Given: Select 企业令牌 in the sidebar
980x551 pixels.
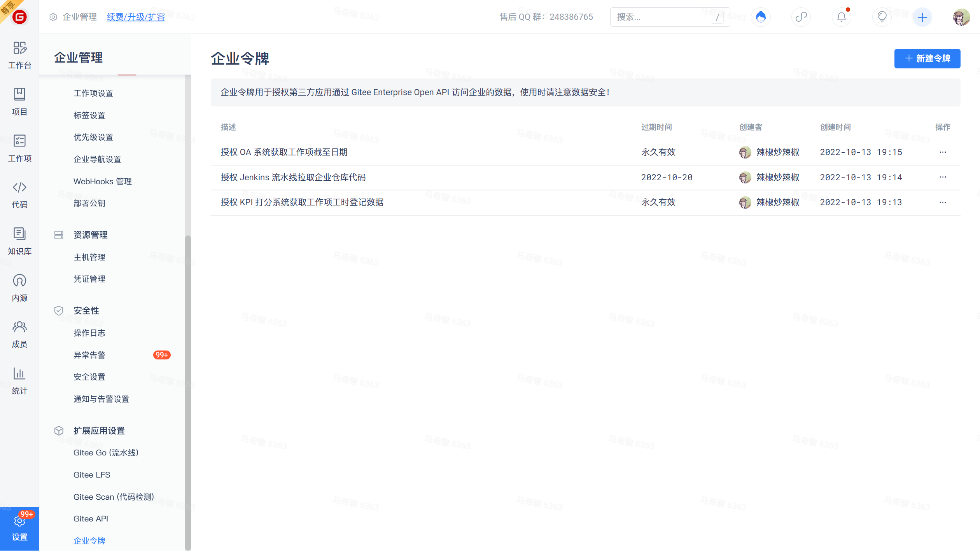Looking at the screenshot, I should tap(89, 541).
